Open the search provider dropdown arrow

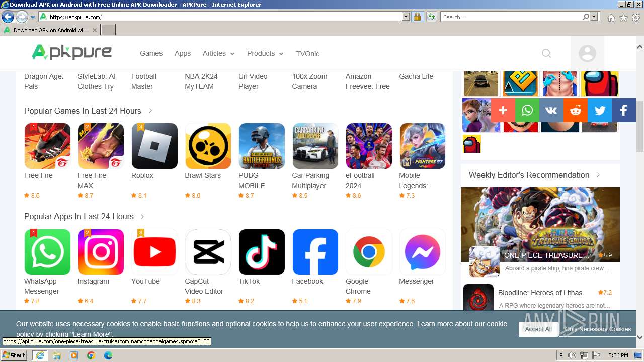pyautogui.click(x=595, y=17)
